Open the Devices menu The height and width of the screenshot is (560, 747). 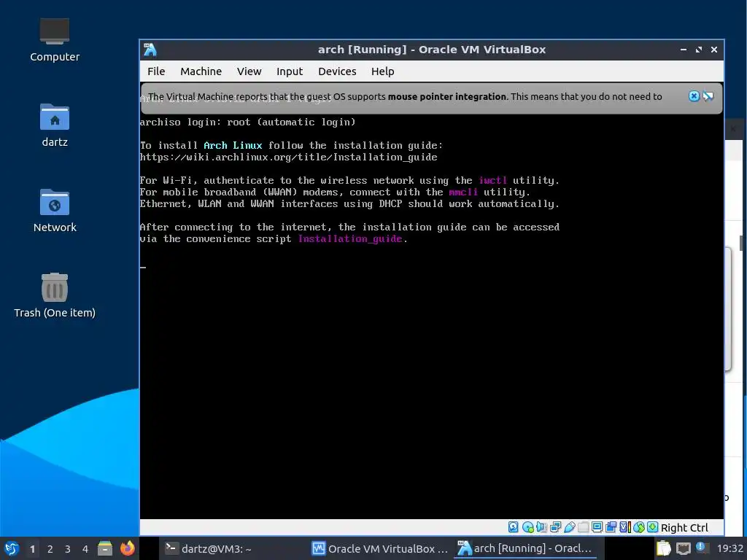click(x=337, y=71)
